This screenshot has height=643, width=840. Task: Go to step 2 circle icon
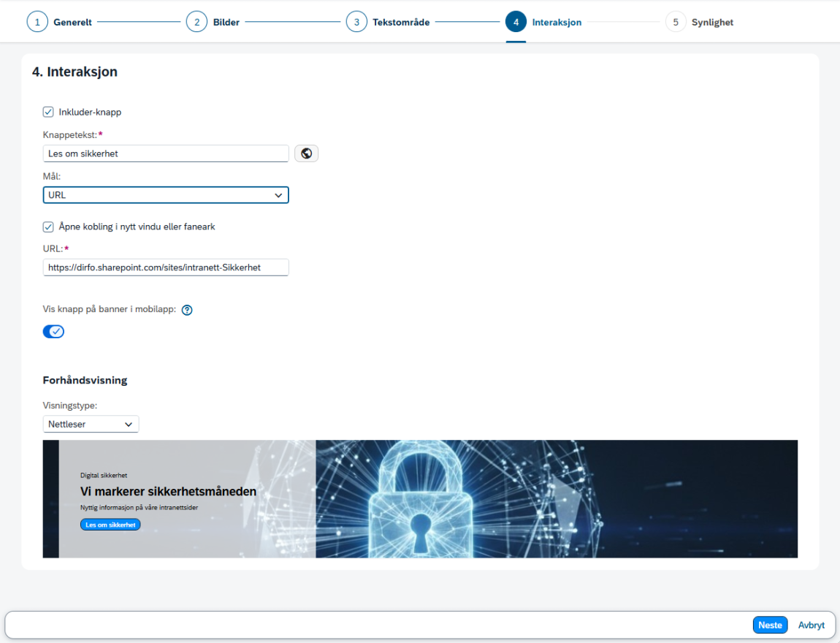point(196,22)
